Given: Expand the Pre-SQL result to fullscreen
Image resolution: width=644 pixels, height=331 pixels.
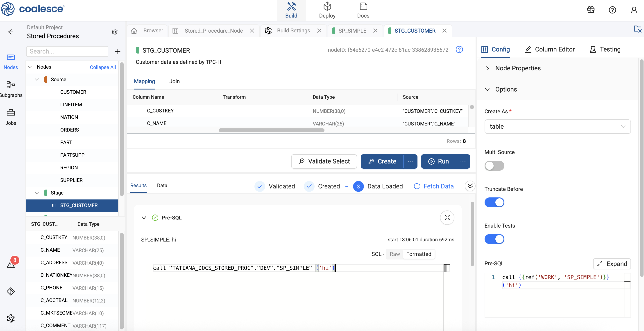Looking at the screenshot, I should coord(447,218).
